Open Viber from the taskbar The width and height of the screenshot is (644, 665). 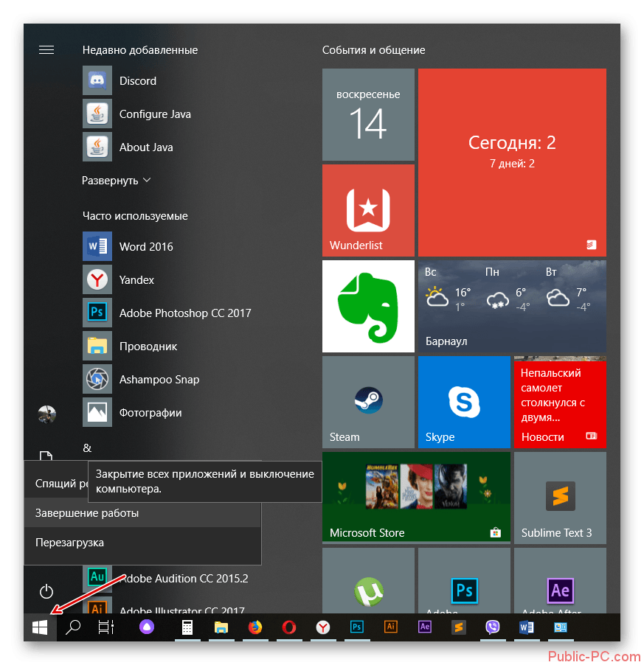[493, 627]
